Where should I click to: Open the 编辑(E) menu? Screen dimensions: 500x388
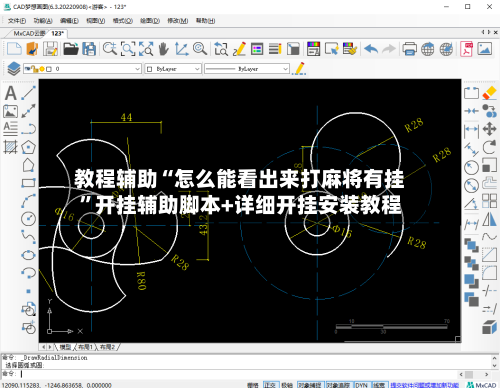pyautogui.click(x=69, y=21)
